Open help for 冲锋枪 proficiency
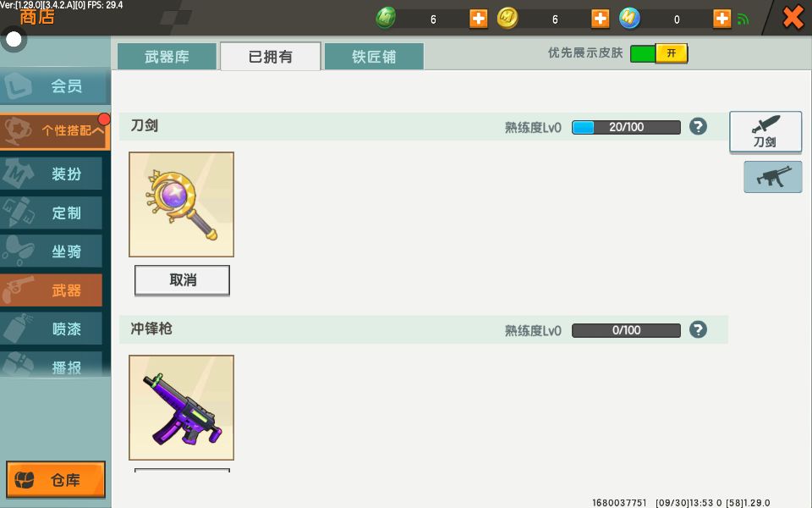This screenshot has height=508, width=812. point(698,329)
